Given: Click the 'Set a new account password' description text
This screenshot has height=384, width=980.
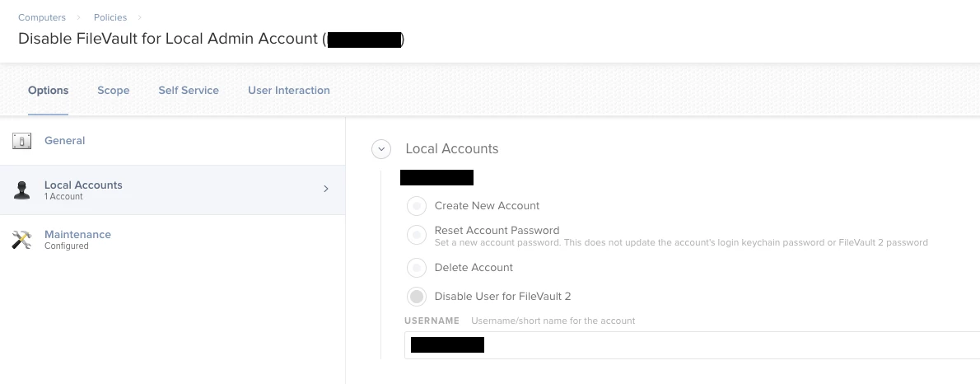Looking at the screenshot, I should coord(681,242).
